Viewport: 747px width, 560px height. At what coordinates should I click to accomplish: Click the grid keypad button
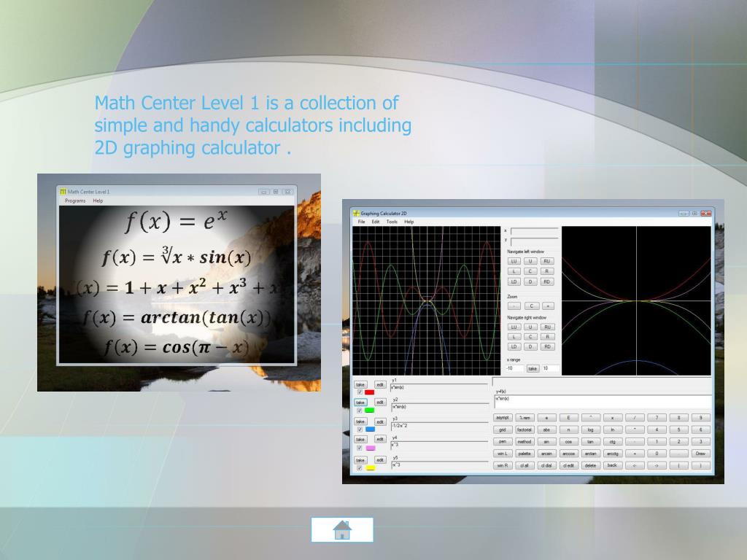tap(503, 429)
